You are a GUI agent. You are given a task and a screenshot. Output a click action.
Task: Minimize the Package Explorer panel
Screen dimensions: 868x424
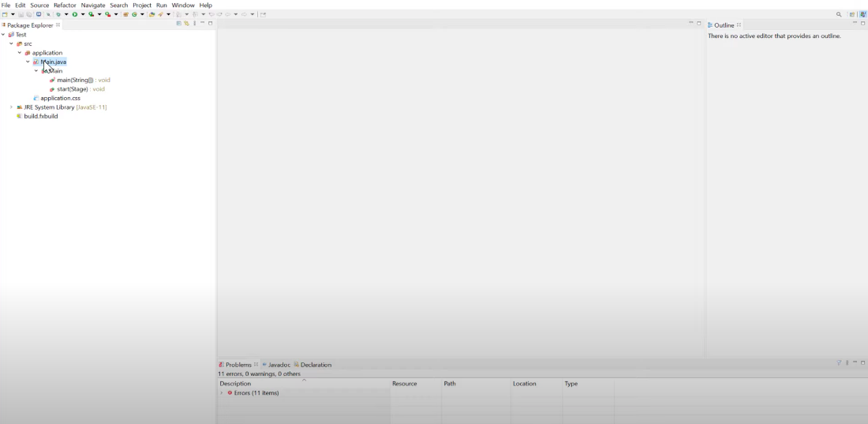click(203, 23)
